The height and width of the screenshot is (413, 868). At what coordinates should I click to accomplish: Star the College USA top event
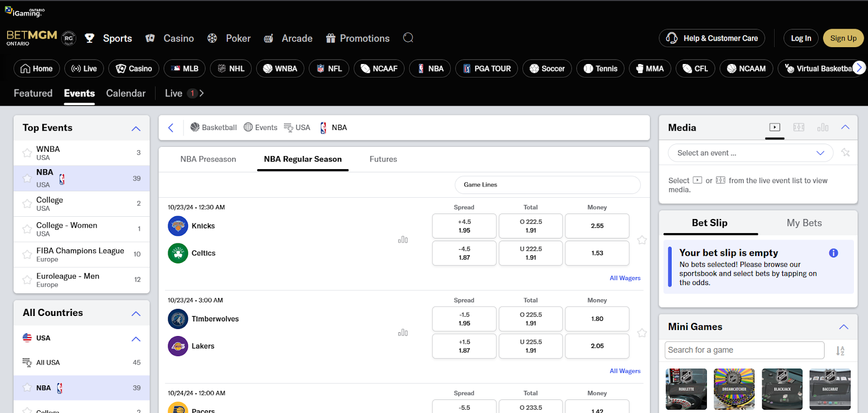click(x=27, y=204)
